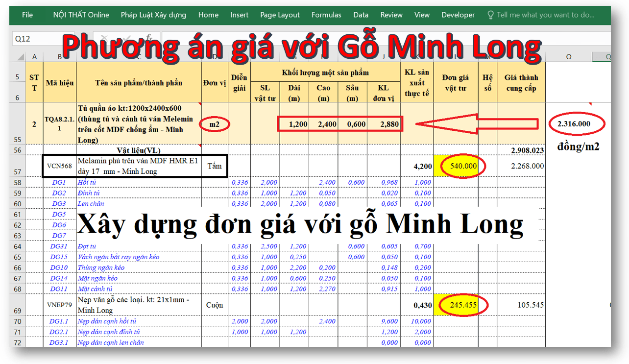This screenshot has width=629, height=364.
Task: Click the Dài (m) header cell
Action: pos(294,93)
